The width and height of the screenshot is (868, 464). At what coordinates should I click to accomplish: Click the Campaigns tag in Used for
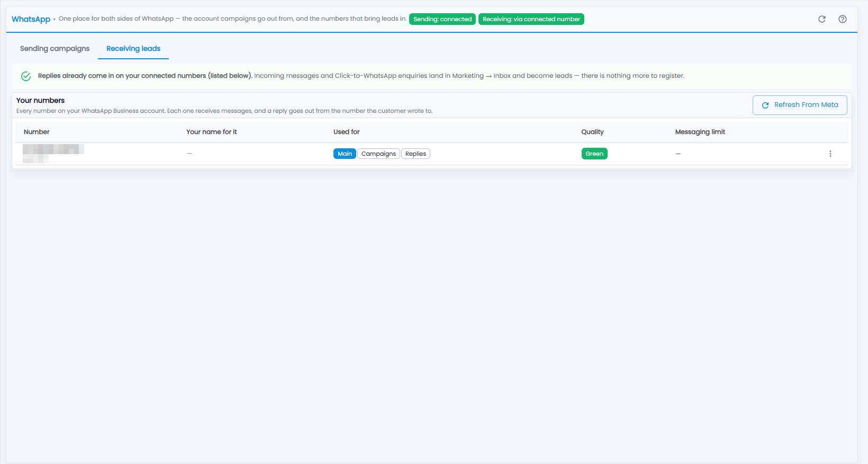[378, 154]
